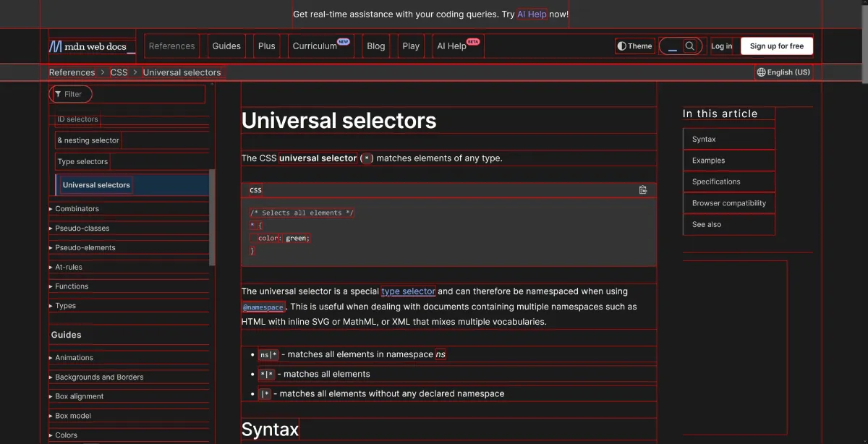Click the search magnifier icon
This screenshot has height=444, width=868.
tap(690, 46)
